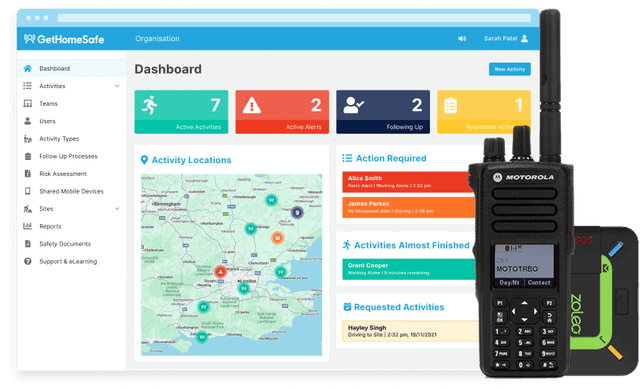Viewport: 640px width, 388px height.
Task: Expand the Activities menu chevron
Action: [x=117, y=86]
